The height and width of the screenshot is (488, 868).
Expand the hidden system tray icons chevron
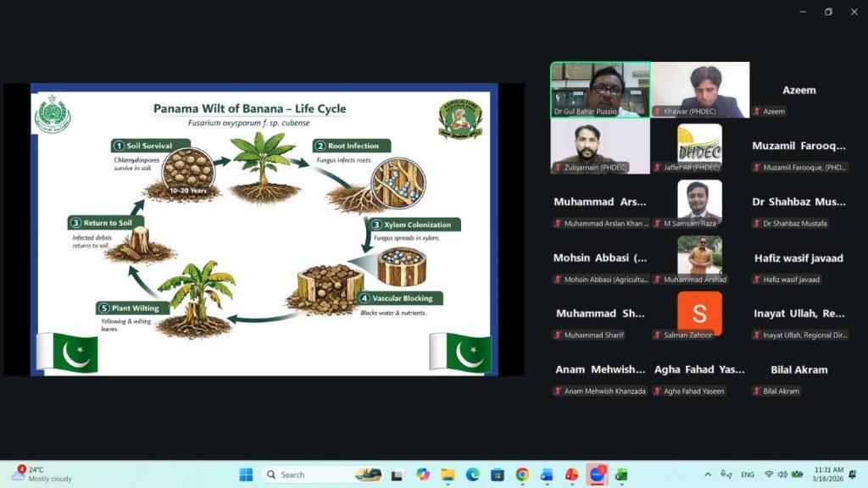click(x=708, y=474)
